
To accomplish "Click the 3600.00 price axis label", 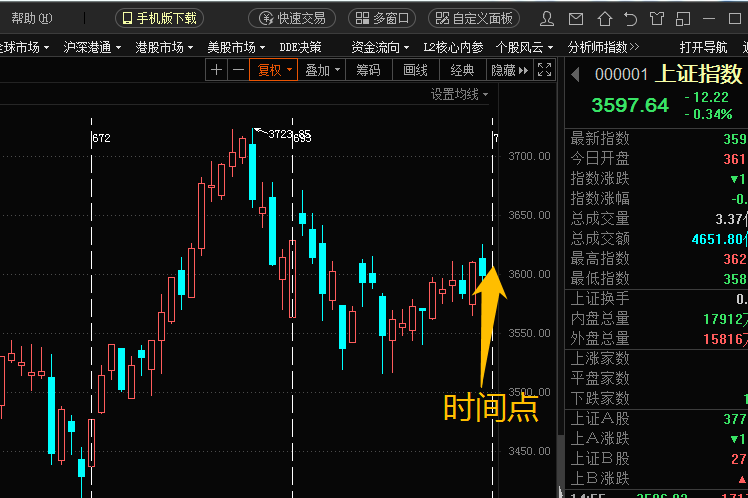I will click(529, 274).
